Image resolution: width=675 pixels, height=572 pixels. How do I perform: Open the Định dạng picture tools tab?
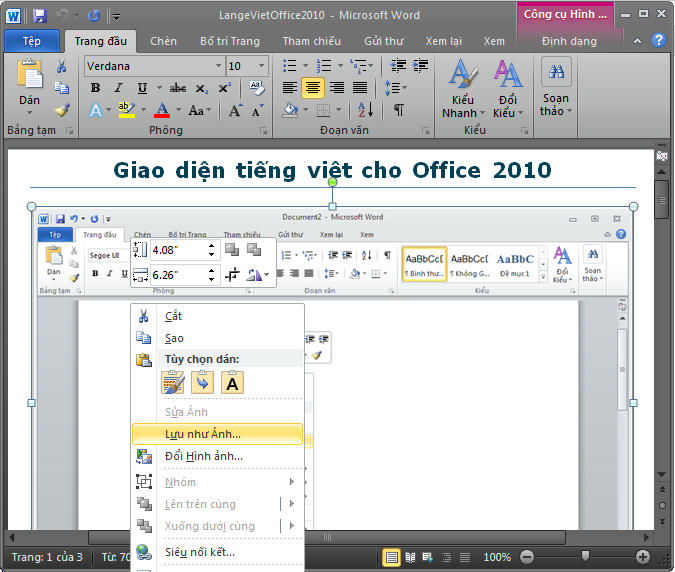(x=569, y=41)
